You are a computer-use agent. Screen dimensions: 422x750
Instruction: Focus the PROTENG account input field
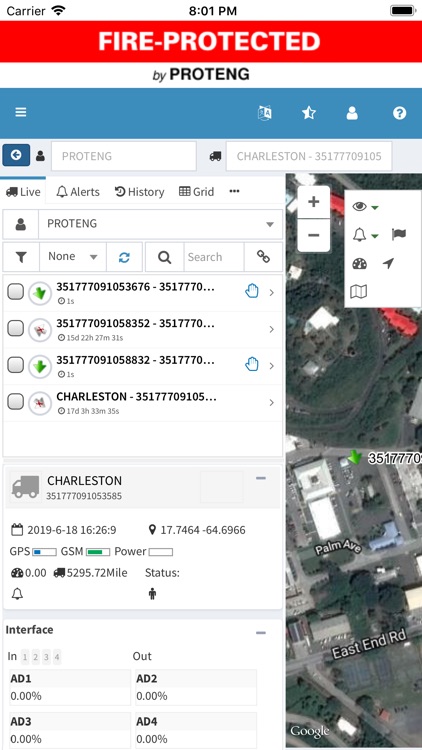click(124, 156)
